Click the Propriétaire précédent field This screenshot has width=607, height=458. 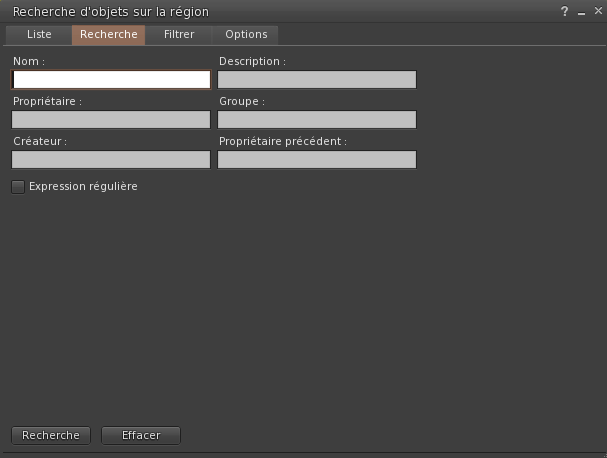click(x=316, y=160)
